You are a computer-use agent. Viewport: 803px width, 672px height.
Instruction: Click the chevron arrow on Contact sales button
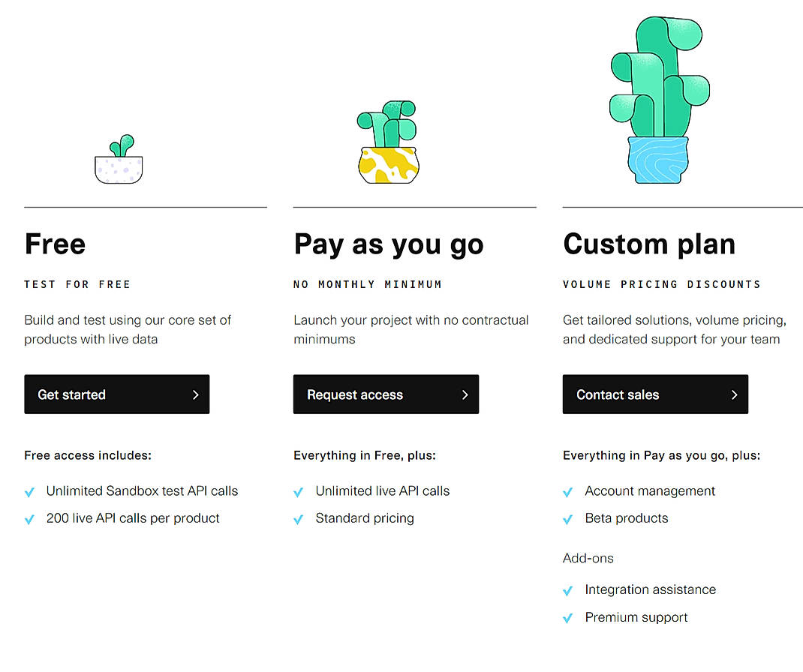735,394
